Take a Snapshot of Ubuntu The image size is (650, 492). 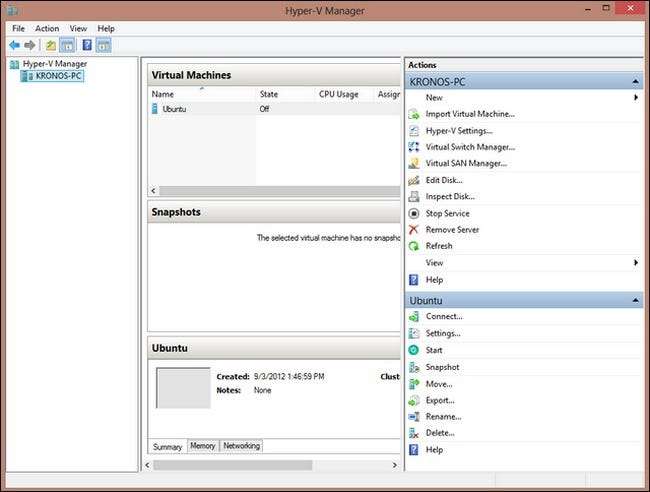coord(442,367)
